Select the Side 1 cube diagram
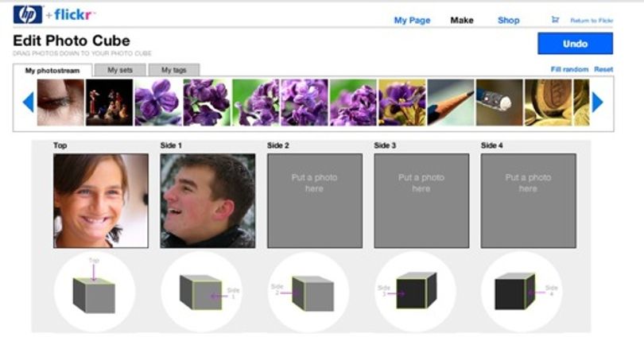Viewport: 644px width, 341px height. 201,291
